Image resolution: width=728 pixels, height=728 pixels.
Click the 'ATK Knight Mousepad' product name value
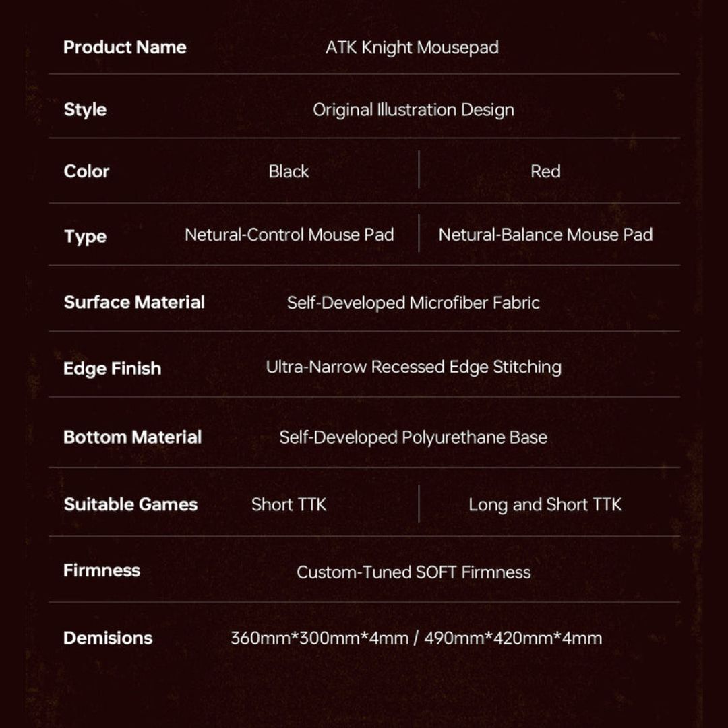(412, 48)
